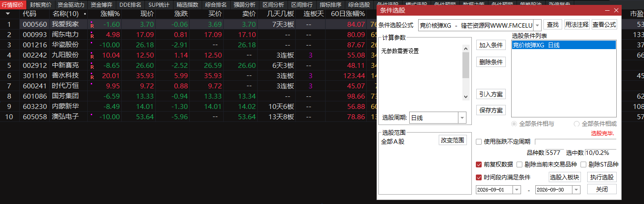Select 竞价核弹XG 日线 in condition list

563,45
